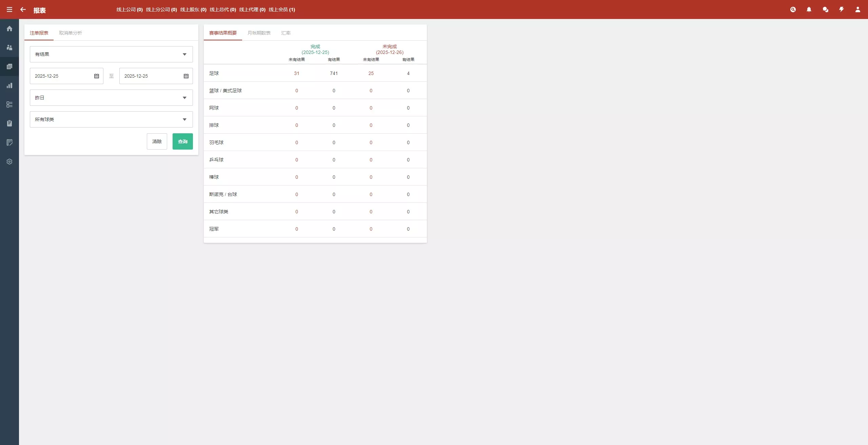Image resolution: width=868 pixels, height=445 pixels.
Task: Select the 乒乓球 row label
Action: 216,160
